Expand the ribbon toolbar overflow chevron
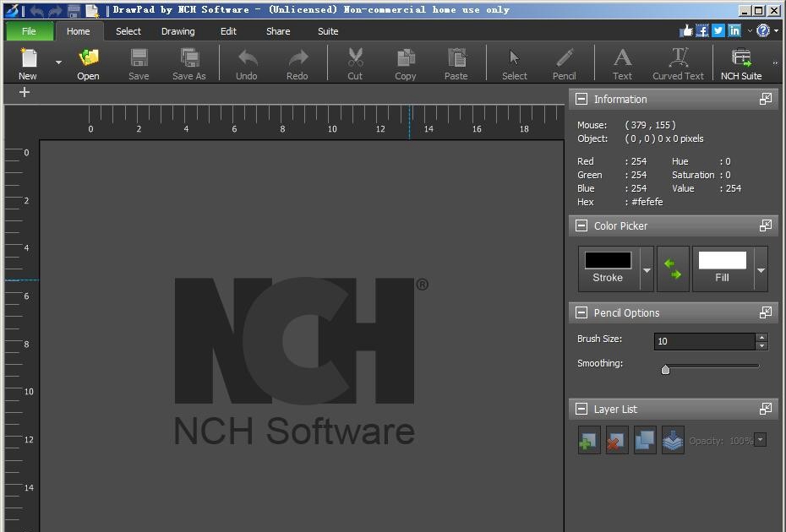This screenshot has height=532, width=786. tap(775, 63)
